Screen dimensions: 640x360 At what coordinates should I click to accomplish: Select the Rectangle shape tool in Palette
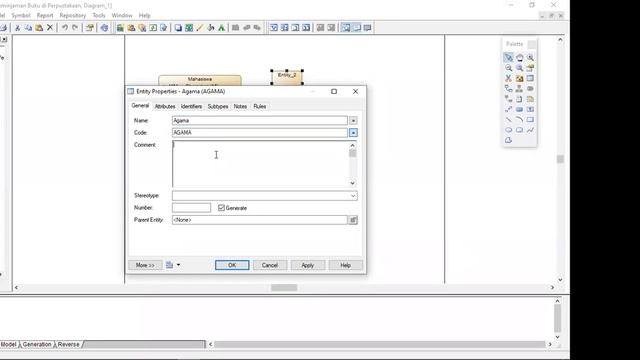coord(530,120)
